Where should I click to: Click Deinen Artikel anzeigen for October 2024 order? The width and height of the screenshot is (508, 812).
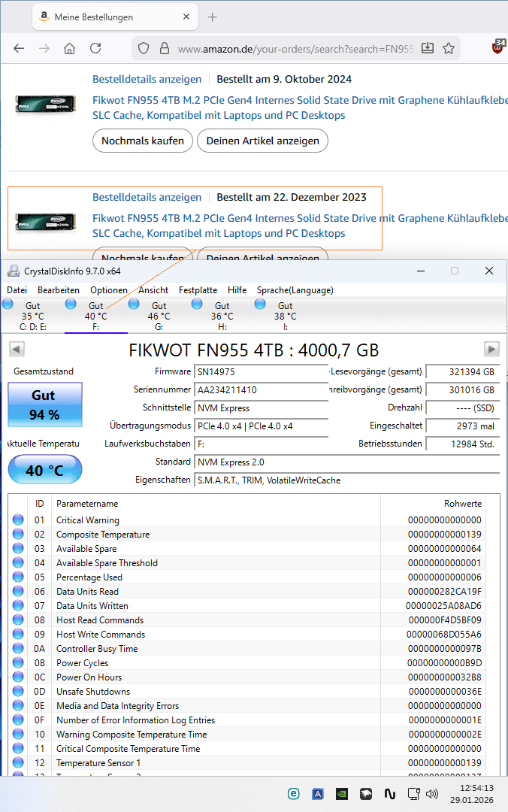coord(262,141)
